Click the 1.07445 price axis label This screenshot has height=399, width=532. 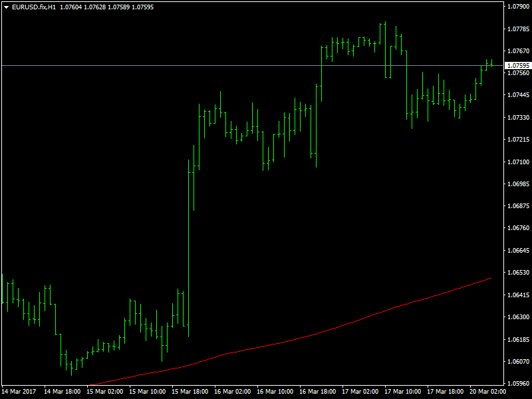click(518, 94)
